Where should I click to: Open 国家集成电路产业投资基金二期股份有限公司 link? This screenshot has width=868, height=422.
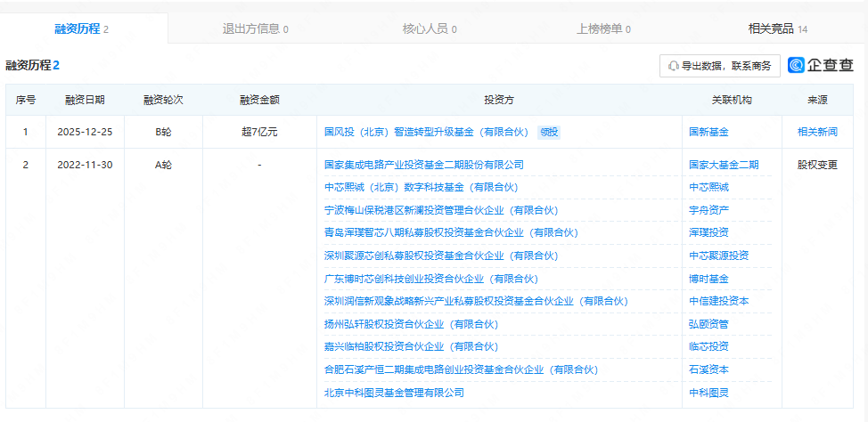click(x=424, y=165)
